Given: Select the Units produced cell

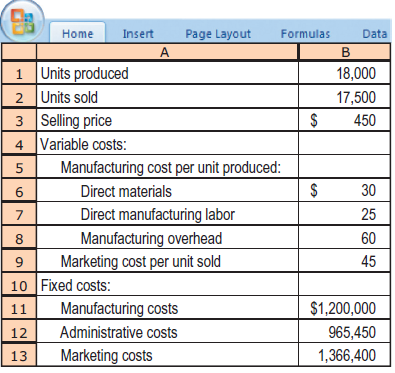Looking at the screenshot, I should [x=167, y=73].
